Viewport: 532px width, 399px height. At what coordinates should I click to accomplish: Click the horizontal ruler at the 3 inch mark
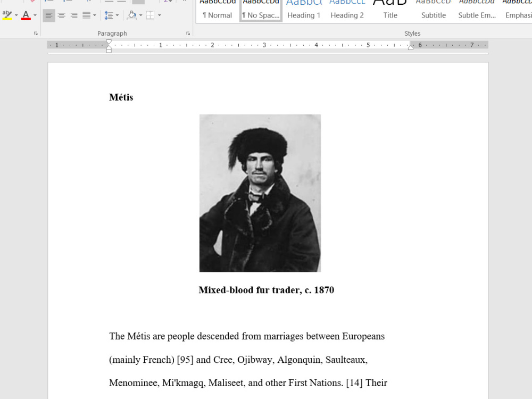(x=264, y=45)
